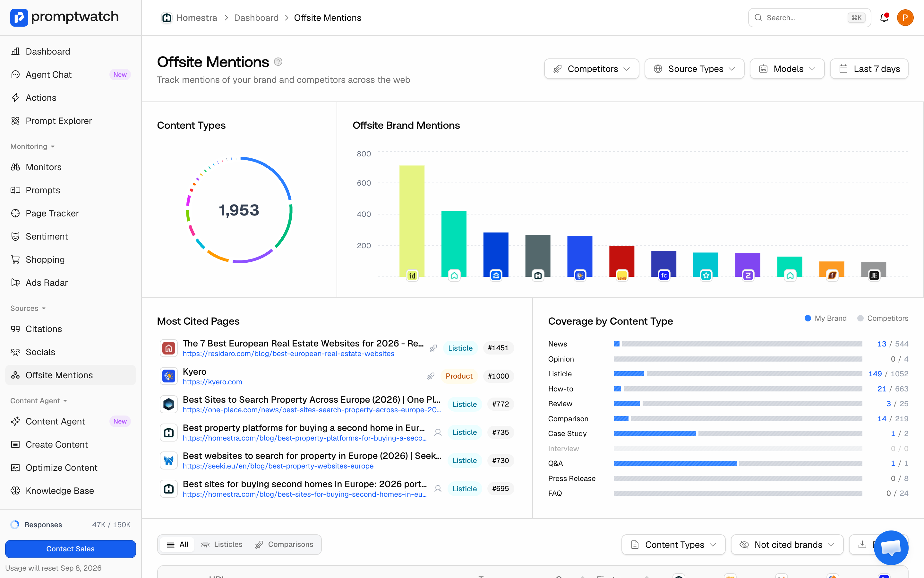Click Dashboard in the breadcrumb
Image resolution: width=924 pixels, height=578 pixels.
256,18
